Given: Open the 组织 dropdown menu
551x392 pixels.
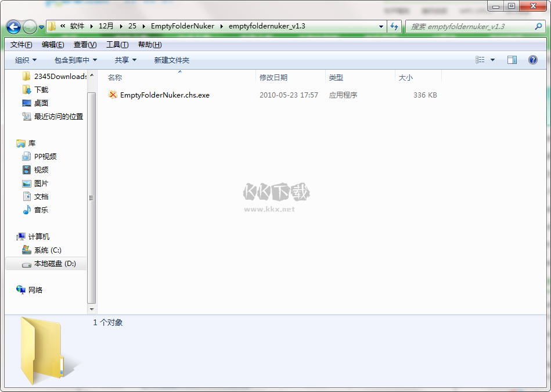Looking at the screenshot, I should pos(26,59).
